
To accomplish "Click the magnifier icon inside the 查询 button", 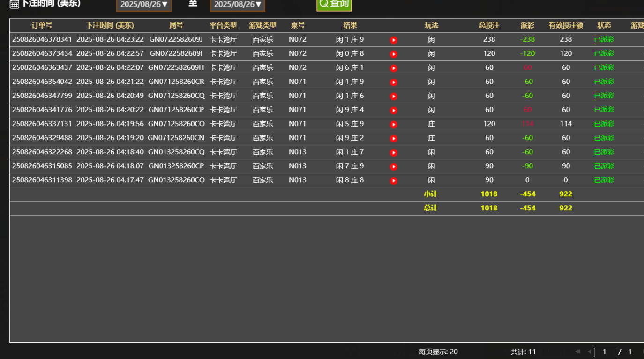I will (x=323, y=4).
